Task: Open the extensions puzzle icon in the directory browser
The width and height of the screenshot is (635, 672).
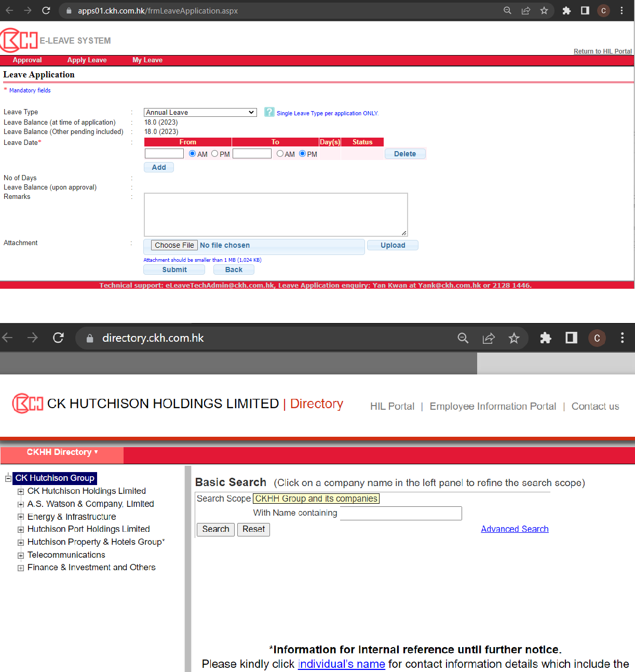Action: (546, 338)
